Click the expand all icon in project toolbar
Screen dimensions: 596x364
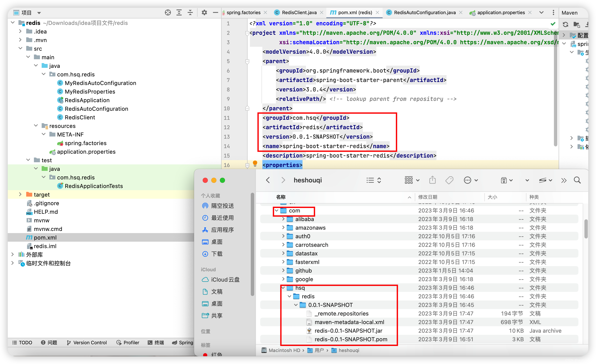coord(179,13)
